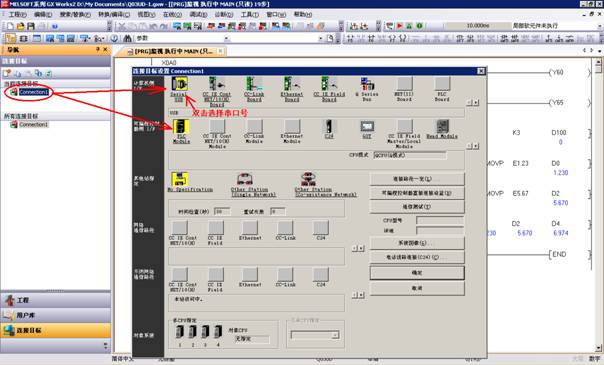Select multi-CPU number 1 module icon
Image resolution: width=604 pixels, height=365 pixels.
click(x=180, y=331)
